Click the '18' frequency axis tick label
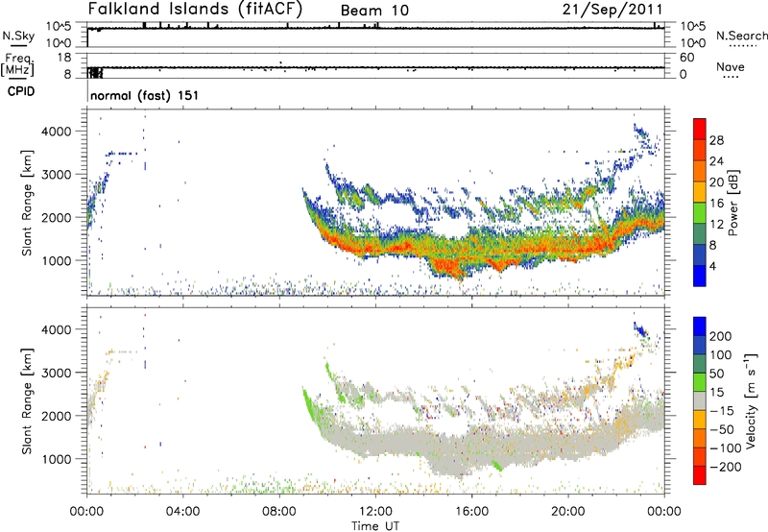 click(x=64, y=58)
